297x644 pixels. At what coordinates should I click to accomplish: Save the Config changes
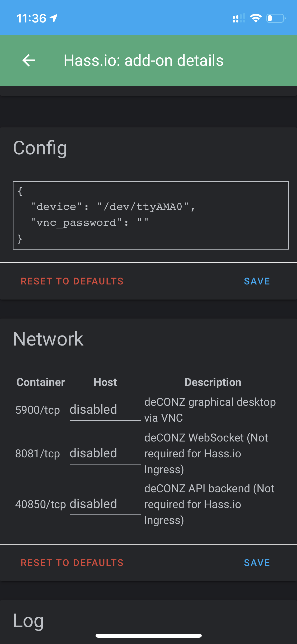pyautogui.click(x=257, y=281)
